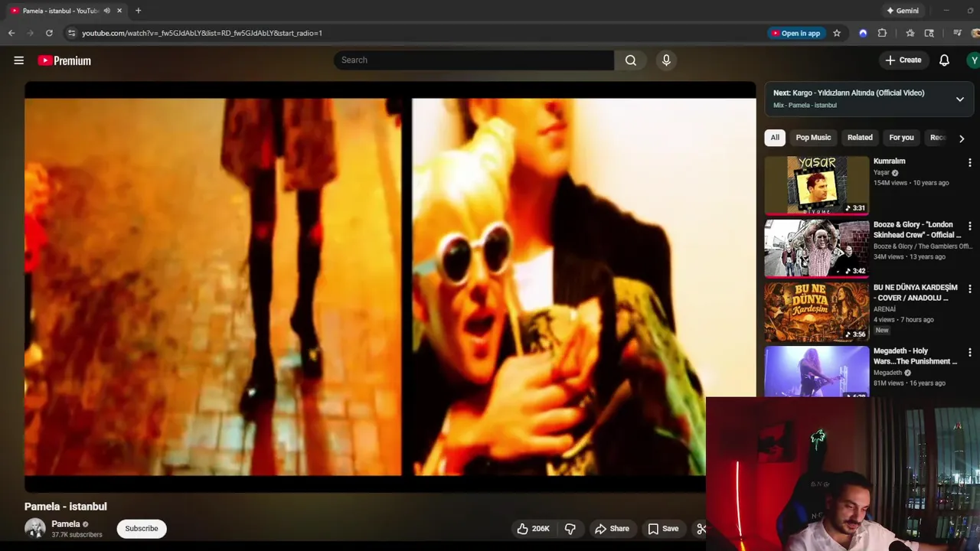Open a new browser tab

click(x=138, y=11)
